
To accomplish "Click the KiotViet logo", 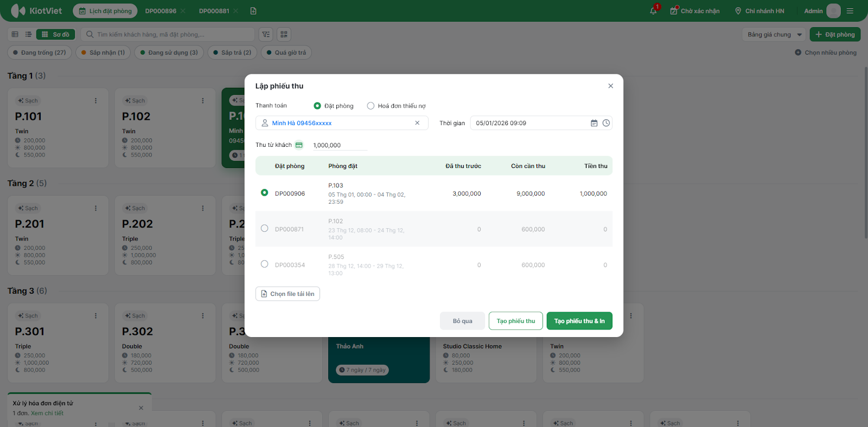I will 36,11.
